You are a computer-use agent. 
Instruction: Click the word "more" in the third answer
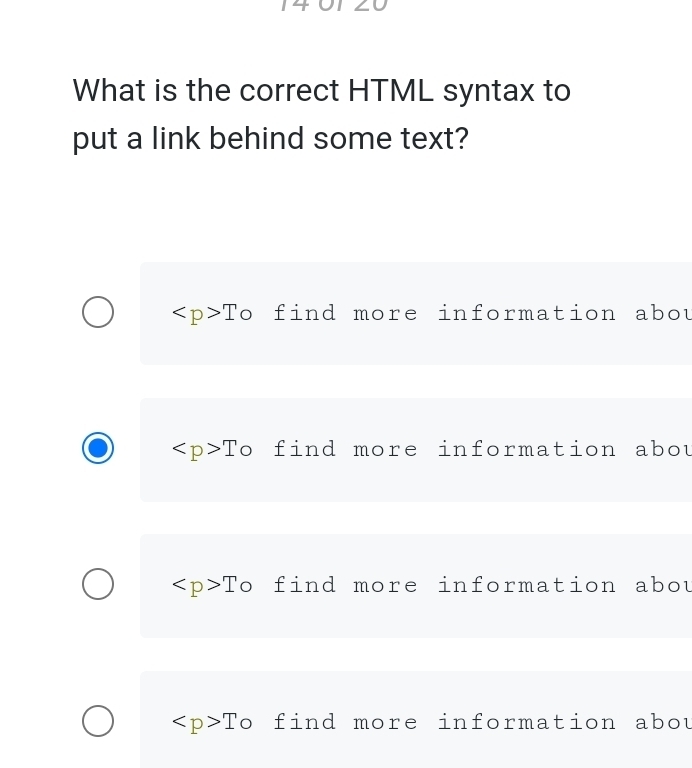tap(385, 585)
